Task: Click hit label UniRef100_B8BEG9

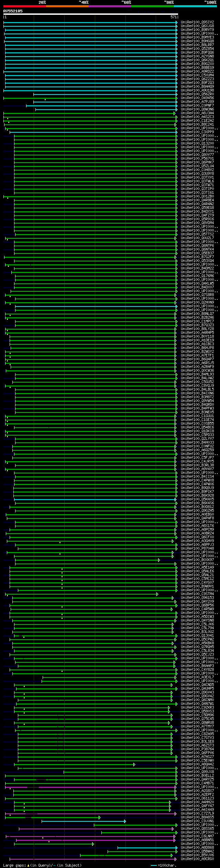Action: click(x=197, y=67)
